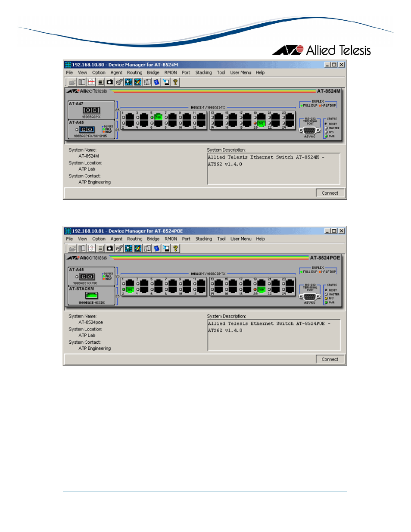Select the AT-A47 1000BASE-X module port
This screenshot has width=411, height=532.
pos(91,110)
